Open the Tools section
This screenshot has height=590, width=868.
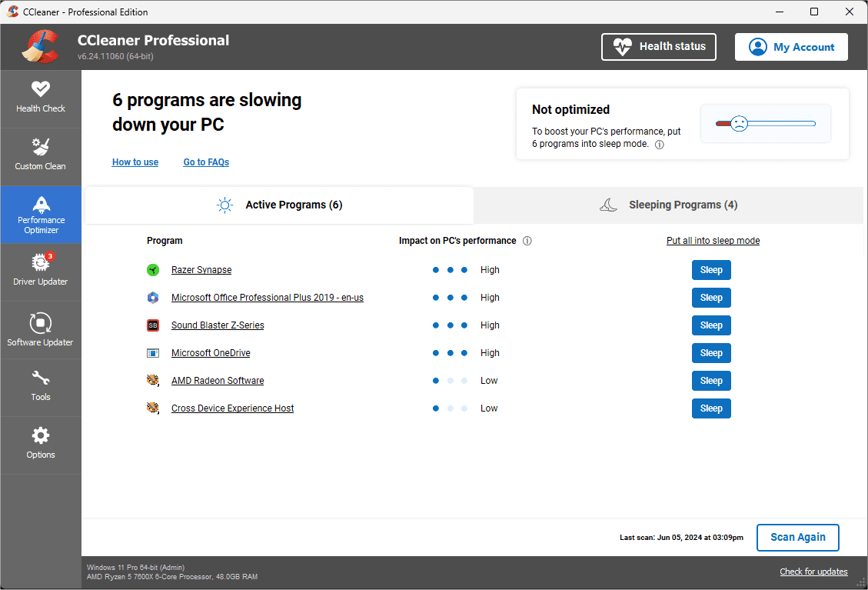(41, 387)
